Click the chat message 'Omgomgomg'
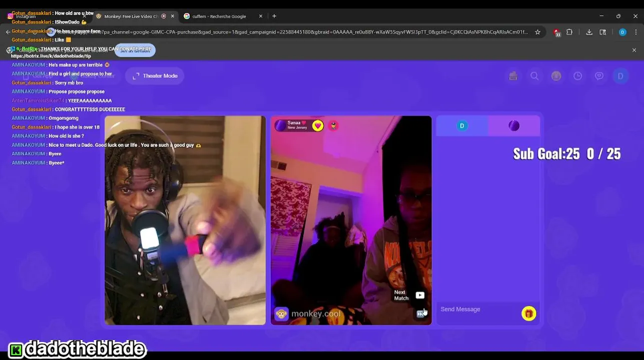The height and width of the screenshot is (360, 644). [64, 118]
